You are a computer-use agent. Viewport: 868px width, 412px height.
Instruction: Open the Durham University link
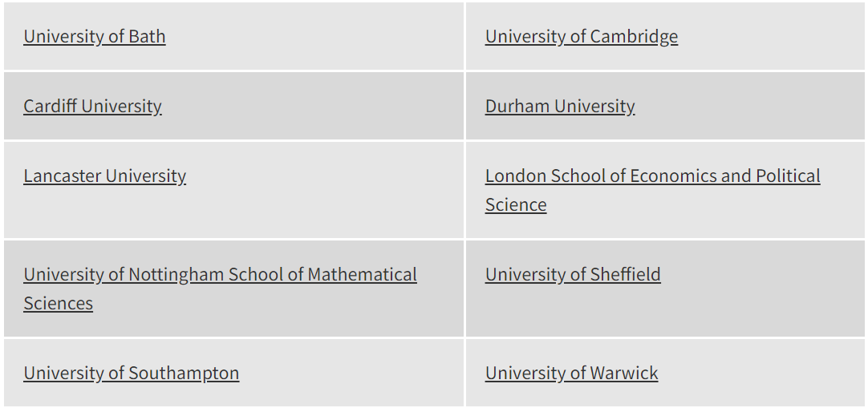click(560, 107)
